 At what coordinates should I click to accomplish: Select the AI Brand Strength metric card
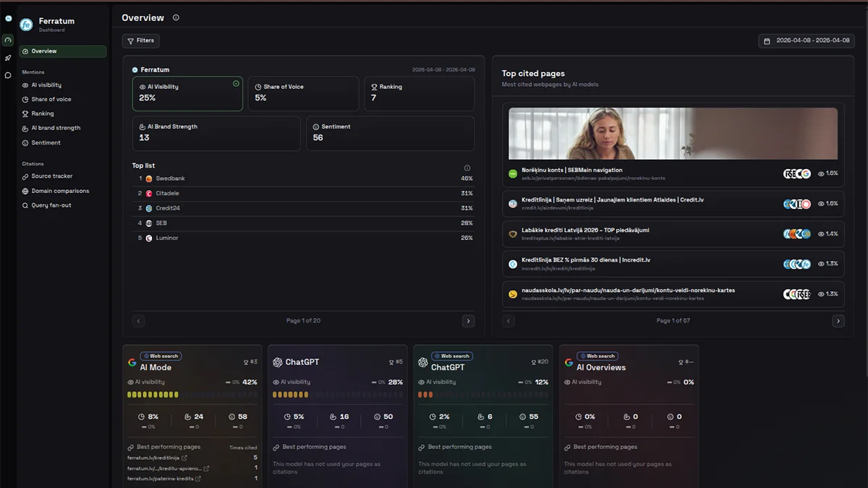pos(216,134)
